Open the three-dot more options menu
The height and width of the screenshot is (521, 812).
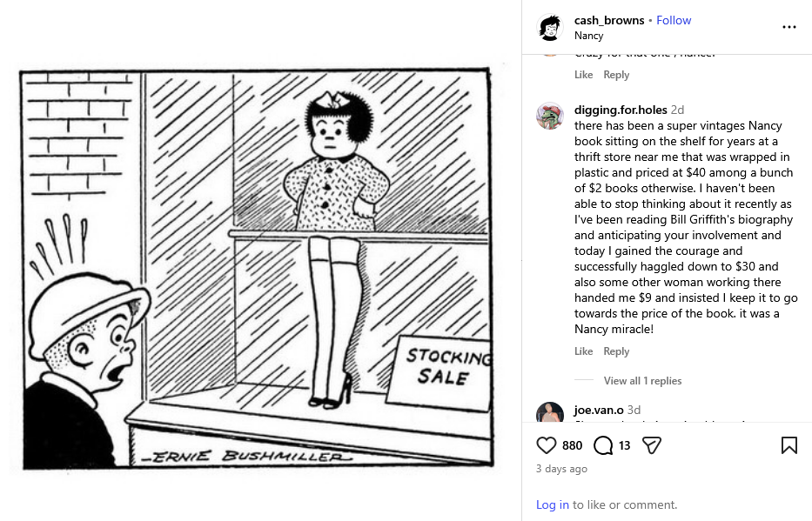tap(789, 27)
